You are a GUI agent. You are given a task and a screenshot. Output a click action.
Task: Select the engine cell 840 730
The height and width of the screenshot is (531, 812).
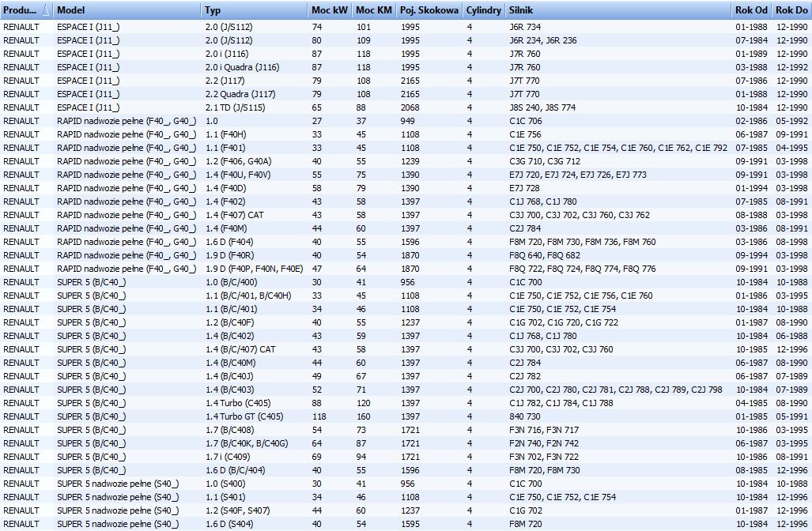click(x=524, y=417)
